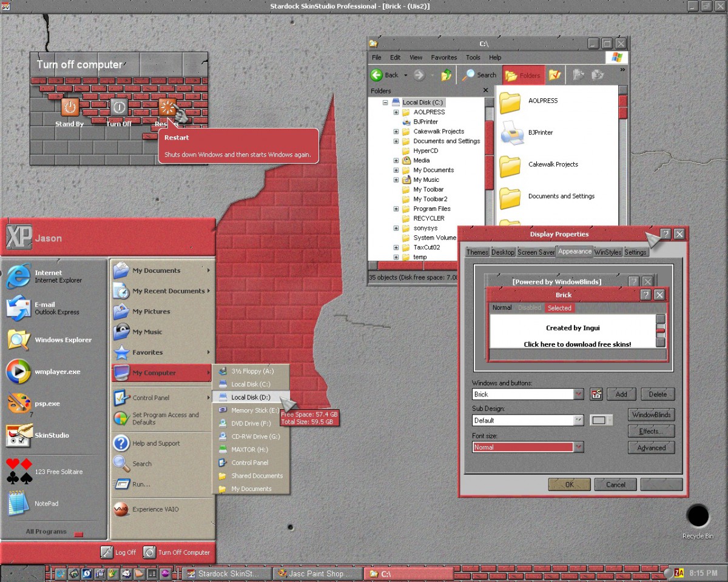
Task: Click the folder-with-checkmark icon after Folders
Action: [554, 75]
